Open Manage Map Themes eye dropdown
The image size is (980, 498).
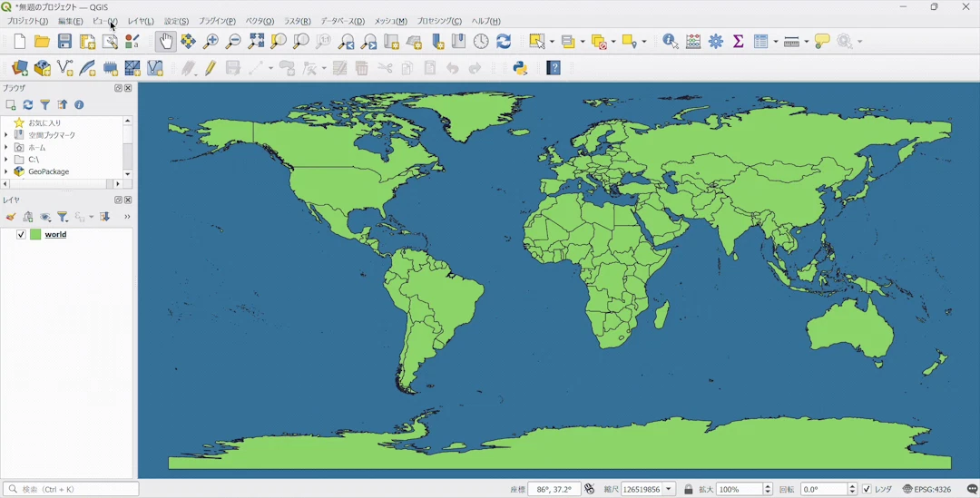click(x=45, y=217)
